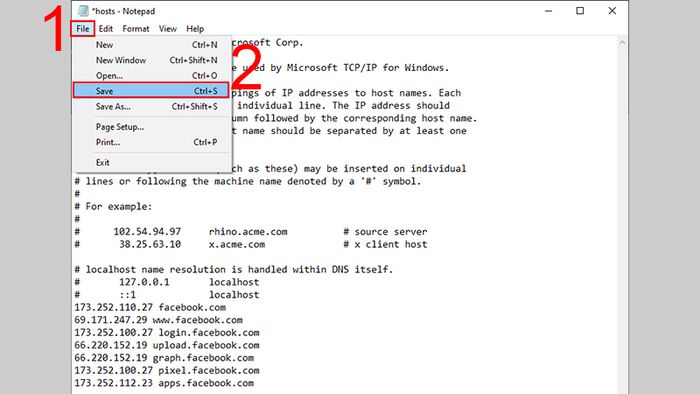The width and height of the screenshot is (700, 394).
Task: Click the text 'pixel.facebook.com'
Action: pos(209,370)
